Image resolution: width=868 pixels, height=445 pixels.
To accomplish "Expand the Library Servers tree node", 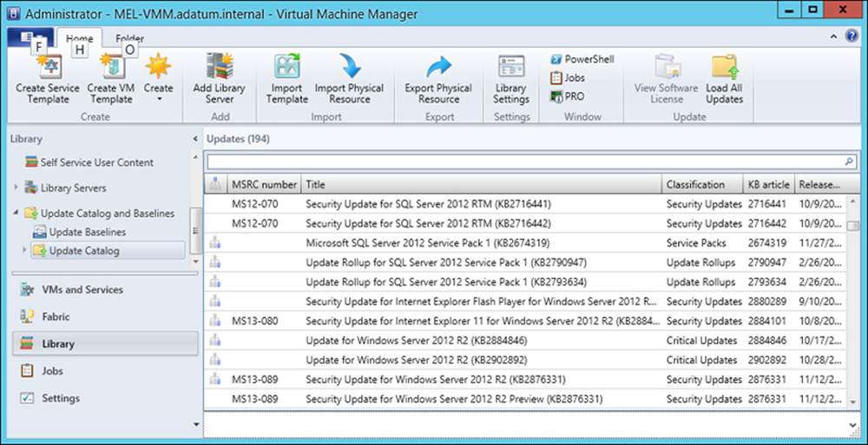I will pyautogui.click(x=16, y=187).
